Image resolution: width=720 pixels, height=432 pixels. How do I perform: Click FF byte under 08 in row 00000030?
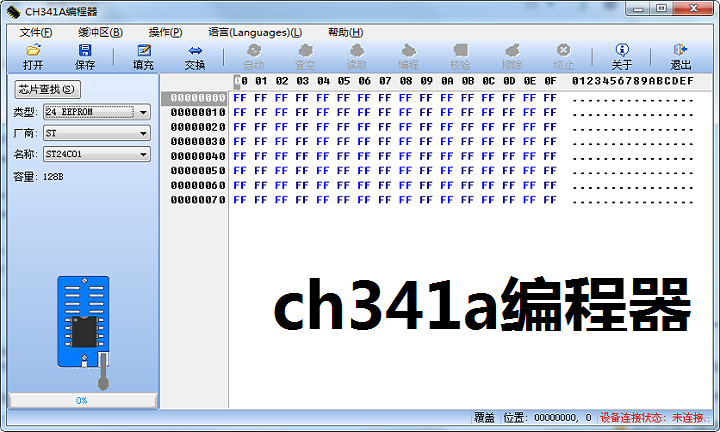[405, 142]
